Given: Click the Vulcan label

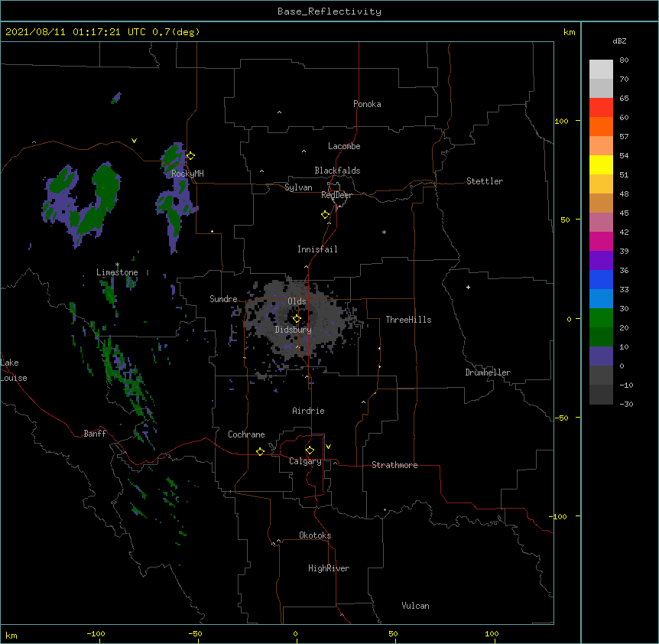Looking at the screenshot, I should point(415,606).
